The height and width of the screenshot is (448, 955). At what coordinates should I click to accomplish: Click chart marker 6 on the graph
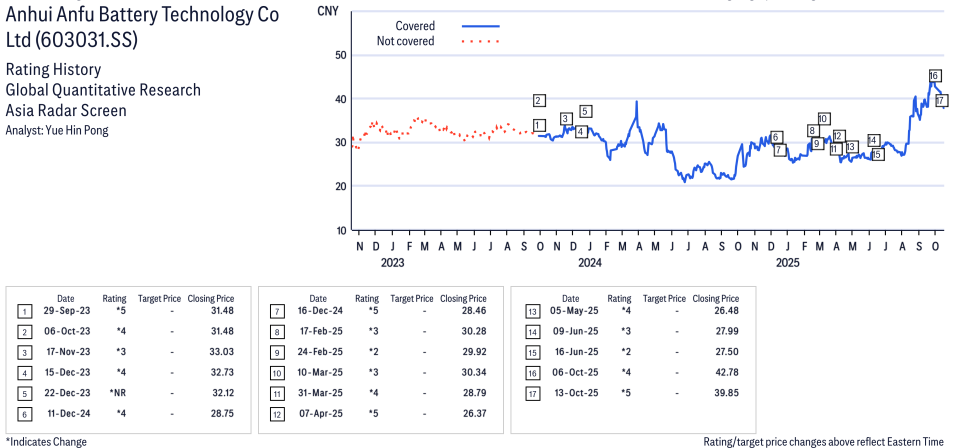tap(775, 137)
